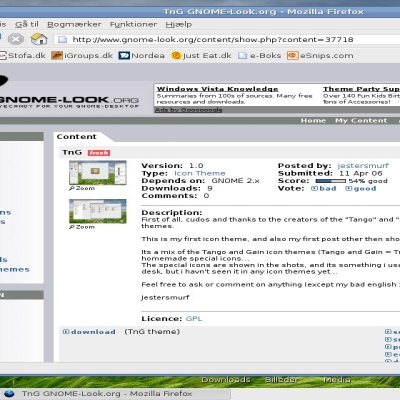This screenshot has width=400, height=400.
Task: Open My Content in site navigation
Action: [x=361, y=121]
